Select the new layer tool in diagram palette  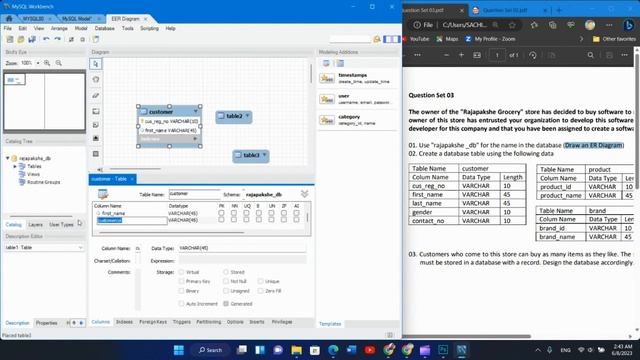[96, 111]
